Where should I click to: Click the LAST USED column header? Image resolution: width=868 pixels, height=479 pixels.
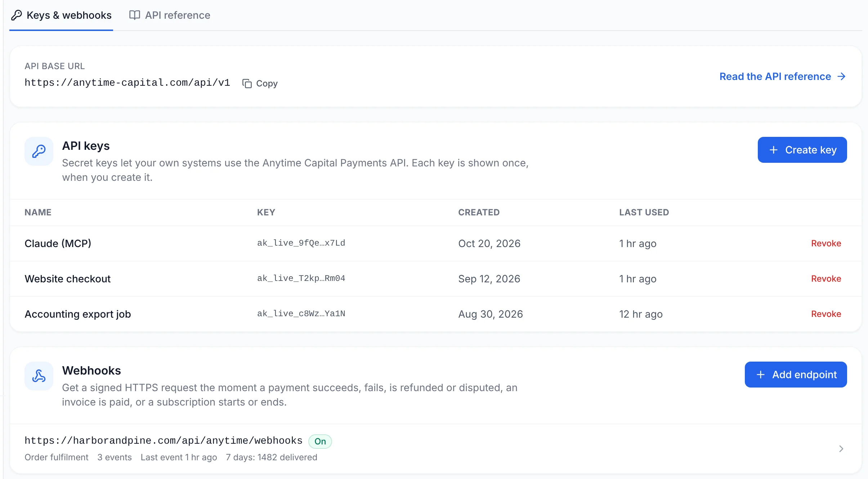pyautogui.click(x=644, y=212)
